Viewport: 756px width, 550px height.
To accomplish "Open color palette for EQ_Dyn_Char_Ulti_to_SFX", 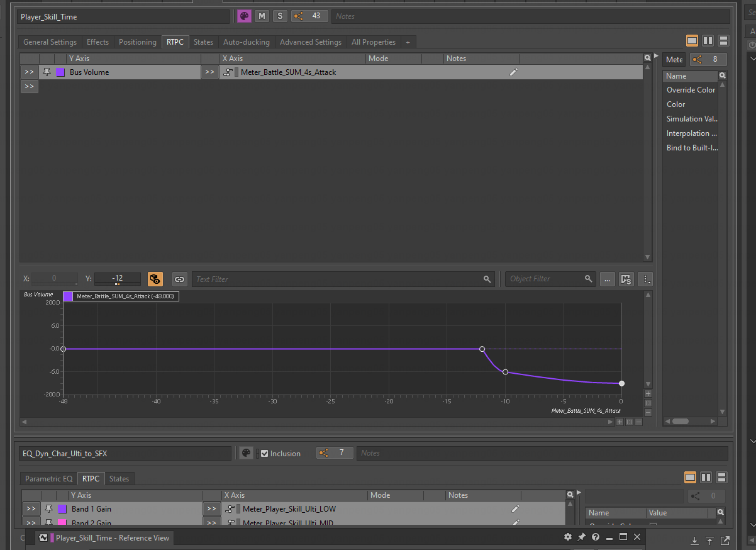I will 246,453.
